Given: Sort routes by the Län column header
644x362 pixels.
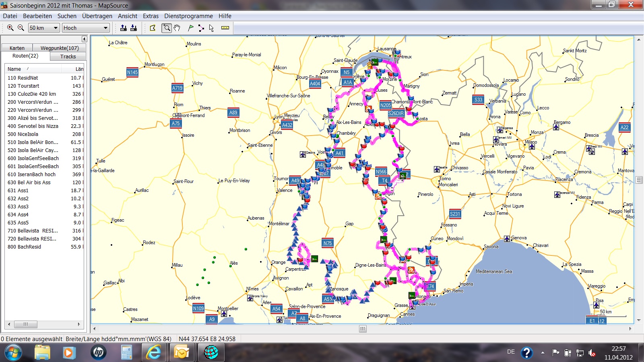Looking at the screenshot, I should tap(72, 69).
